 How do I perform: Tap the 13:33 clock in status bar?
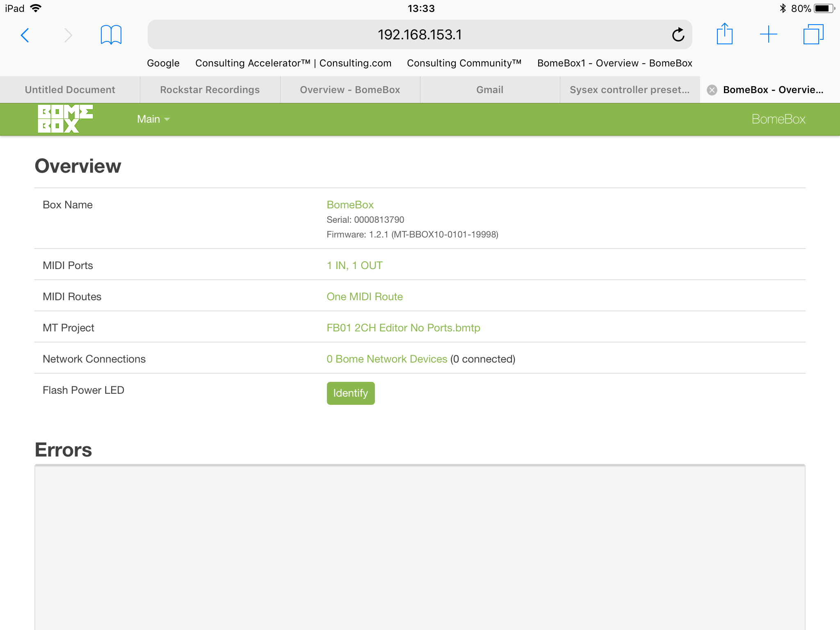[421, 8]
